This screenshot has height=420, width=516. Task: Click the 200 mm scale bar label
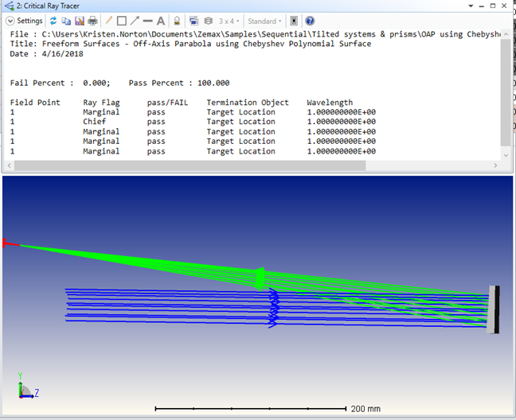coord(365,409)
